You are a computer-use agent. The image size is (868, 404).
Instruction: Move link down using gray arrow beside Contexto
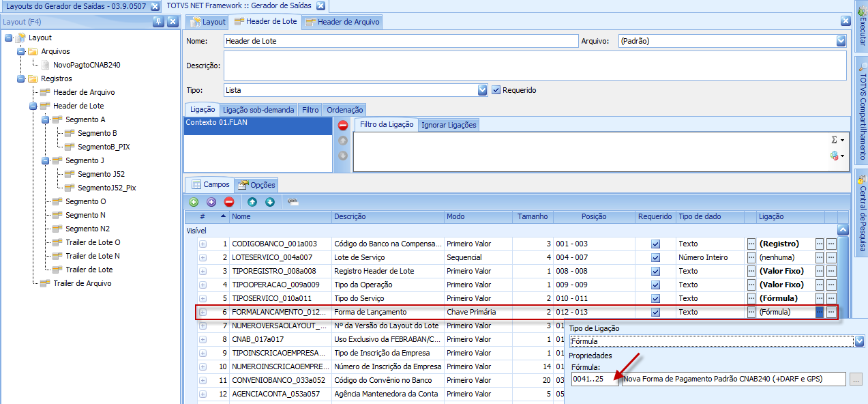pyautogui.click(x=343, y=156)
